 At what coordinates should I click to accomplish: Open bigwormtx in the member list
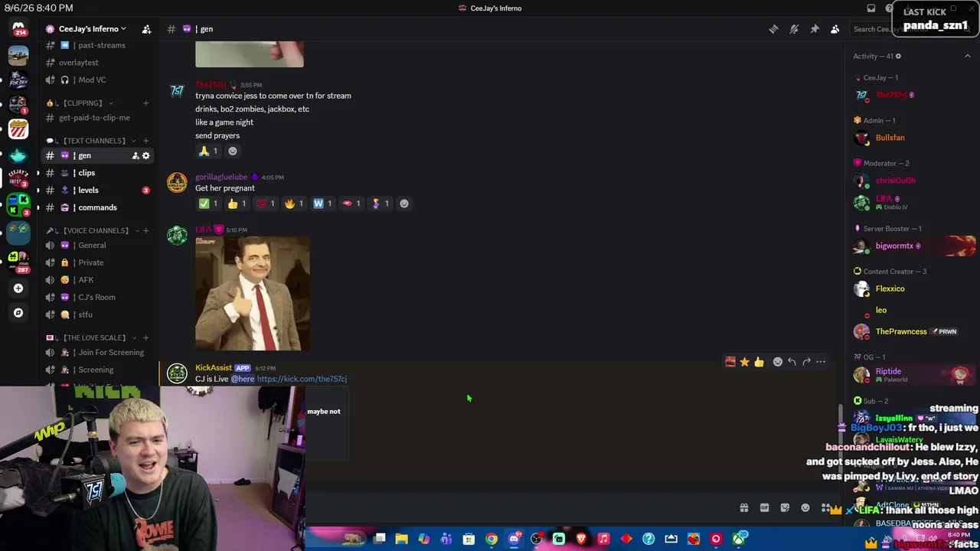[x=894, y=246]
